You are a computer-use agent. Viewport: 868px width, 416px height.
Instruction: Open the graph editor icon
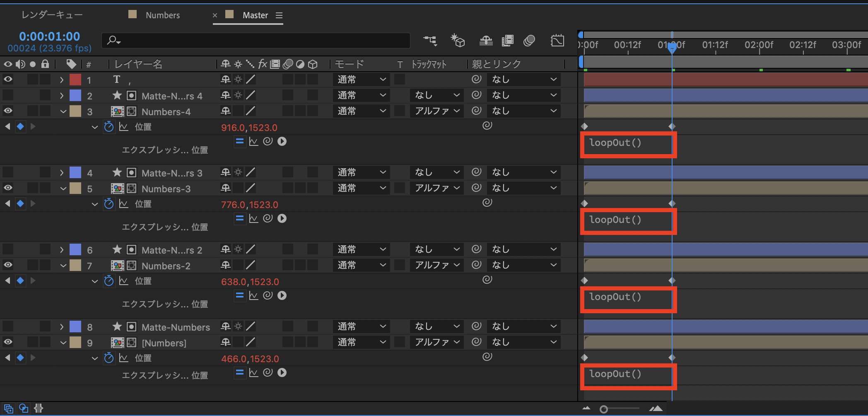[557, 40]
